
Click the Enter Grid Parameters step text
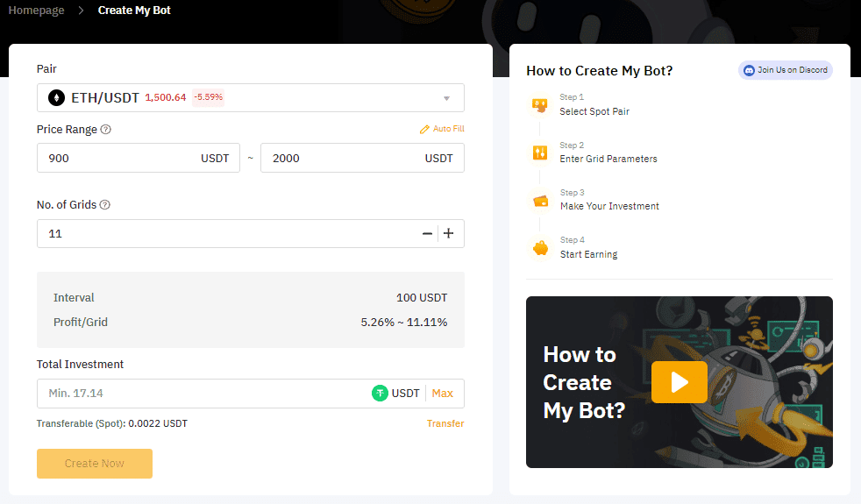(x=608, y=159)
